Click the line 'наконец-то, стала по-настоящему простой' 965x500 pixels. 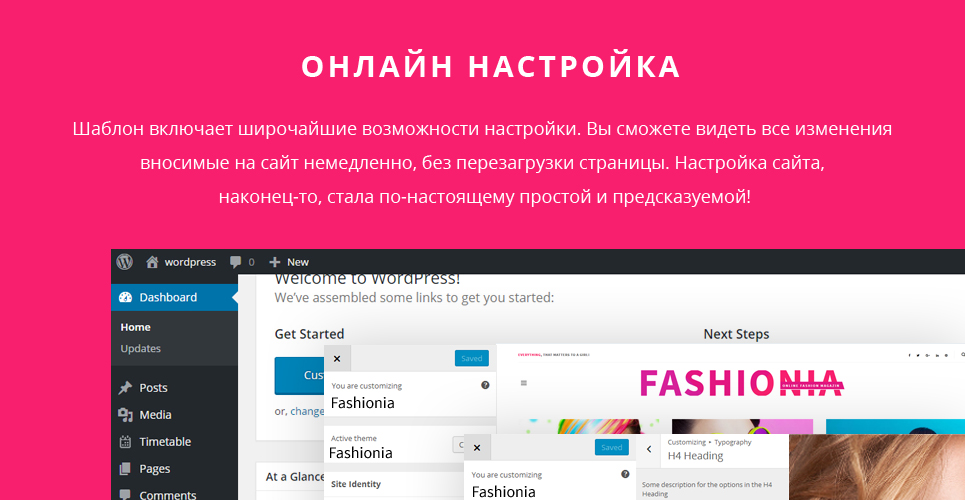(484, 198)
